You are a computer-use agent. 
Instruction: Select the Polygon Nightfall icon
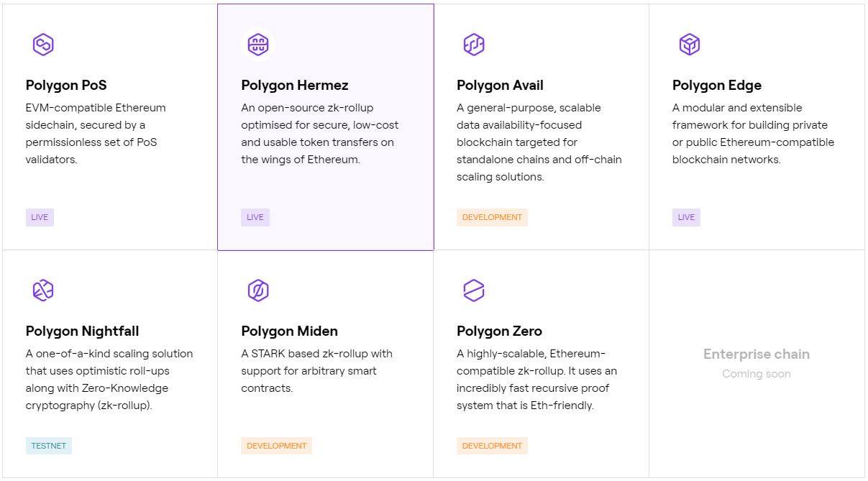click(42, 290)
